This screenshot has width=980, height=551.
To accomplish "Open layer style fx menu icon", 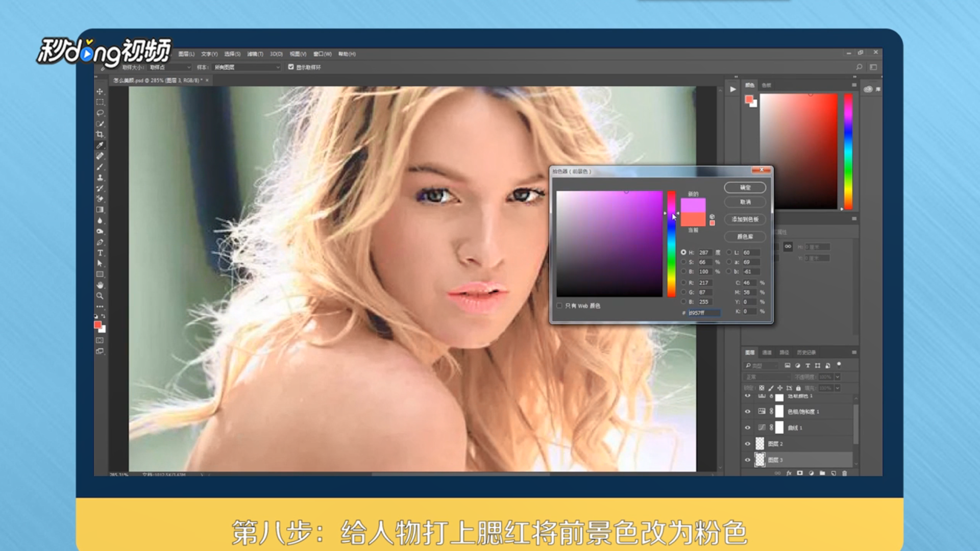I will click(789, 473).
